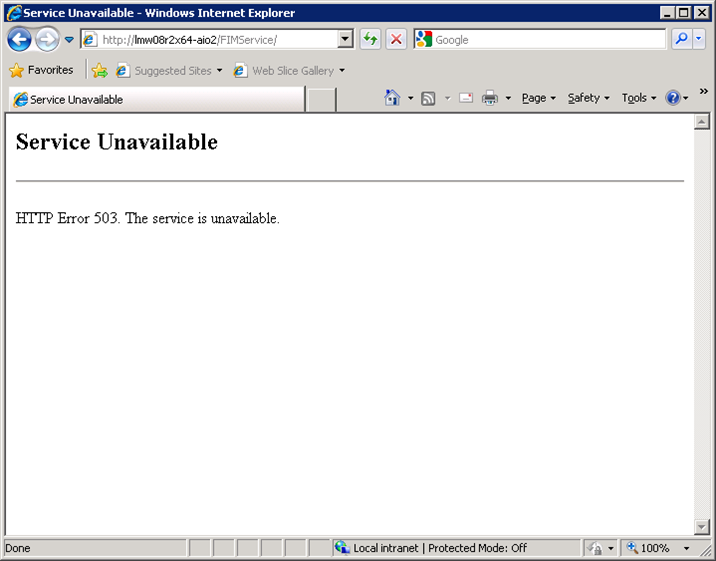716x561 pixels.
Task: Open the Tools menu
Action: (639, 98)
